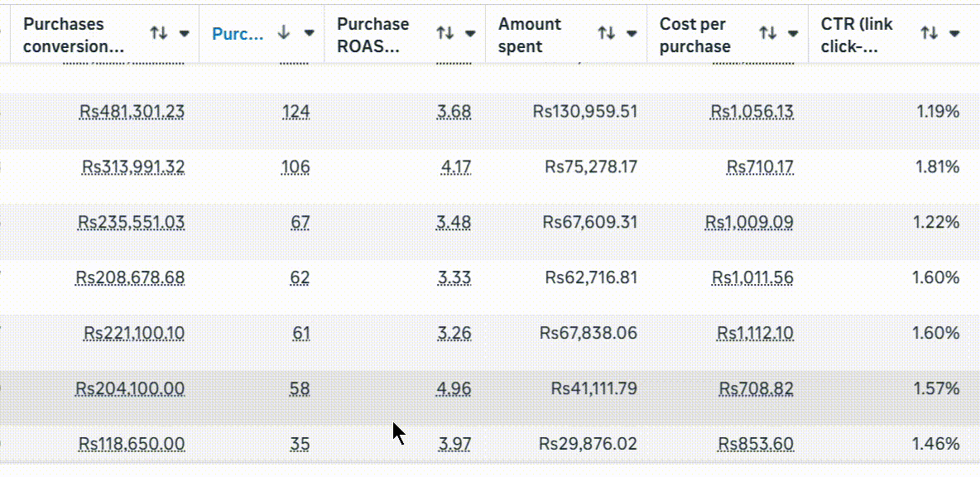980x477 pixels.
Task: Select amount spent Rs75,278.17
Action: click(591, 167)
